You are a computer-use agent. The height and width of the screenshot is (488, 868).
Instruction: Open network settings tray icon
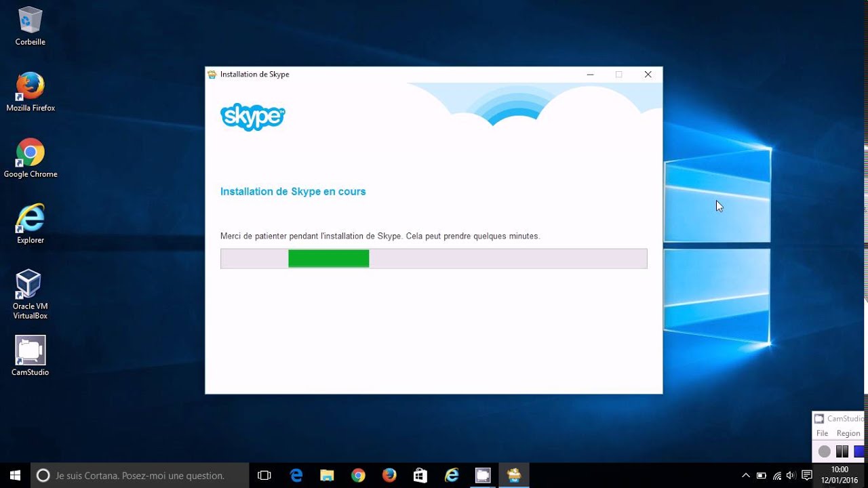pyautogui.click(x=776, y=476)
